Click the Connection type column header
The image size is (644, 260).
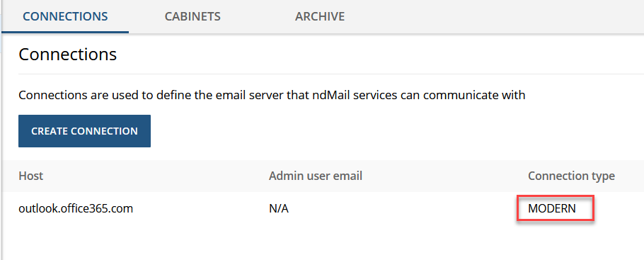click(x=571, y=176)
